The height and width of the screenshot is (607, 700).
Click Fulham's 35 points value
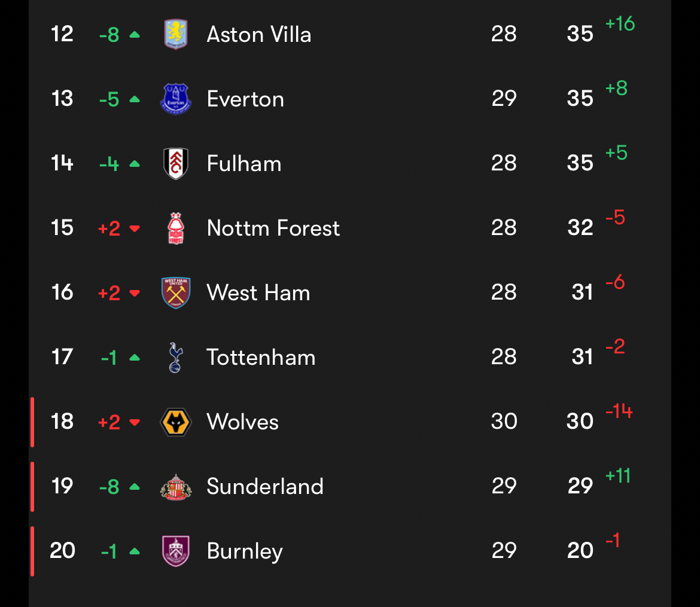(x=580, y=163)
